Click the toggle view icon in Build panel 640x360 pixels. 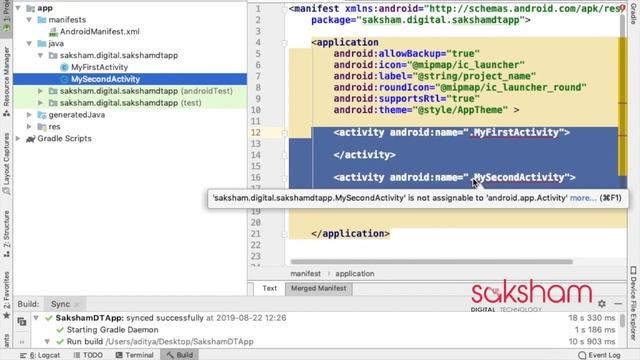coord(22,322)
